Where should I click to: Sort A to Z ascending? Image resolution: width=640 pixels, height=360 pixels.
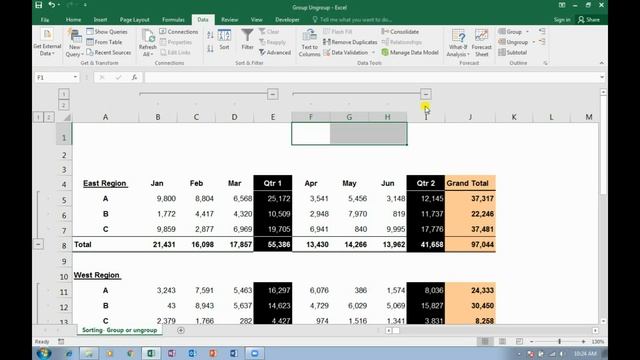pos(210,36)
